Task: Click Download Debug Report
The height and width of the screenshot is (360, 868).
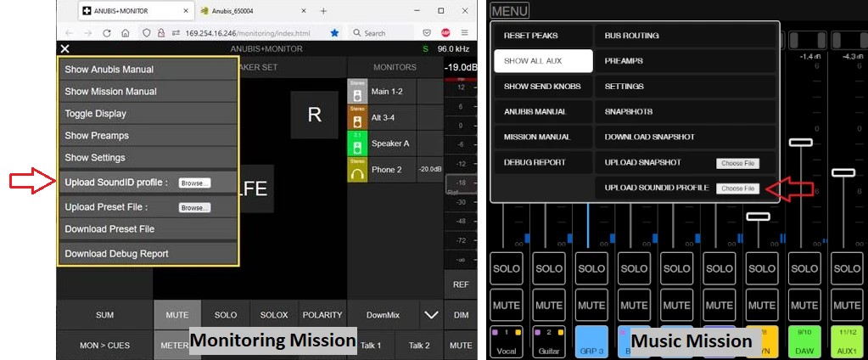Action: click(148, 254)
